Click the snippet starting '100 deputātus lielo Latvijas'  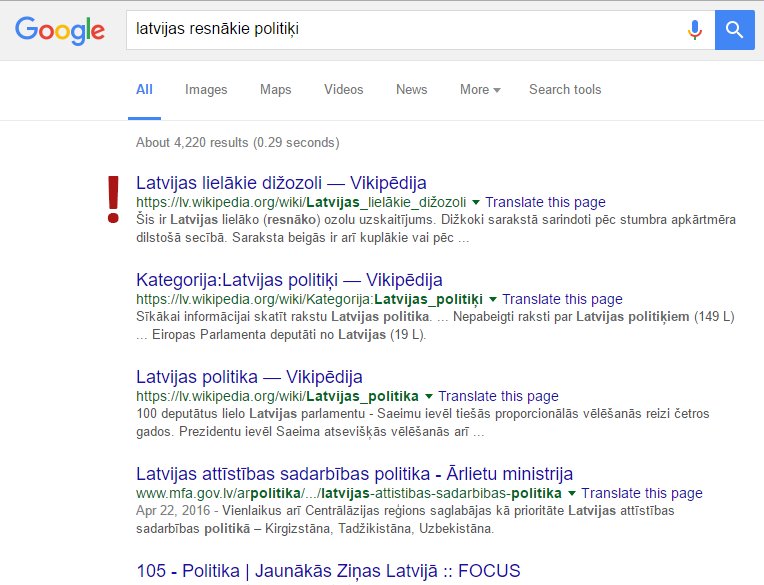422,422
